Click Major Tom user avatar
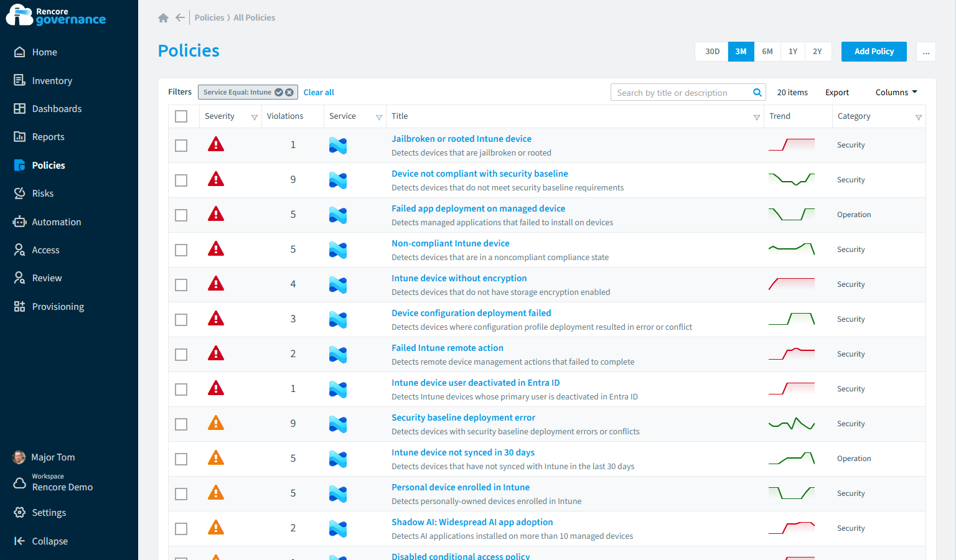 pos(19,457)
